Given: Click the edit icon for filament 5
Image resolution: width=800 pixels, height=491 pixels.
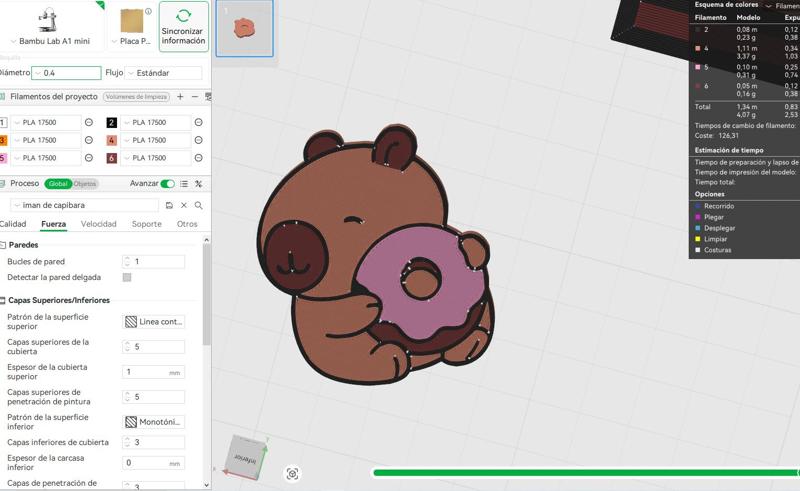Looking at the screenshot, I should click(89, 158).
